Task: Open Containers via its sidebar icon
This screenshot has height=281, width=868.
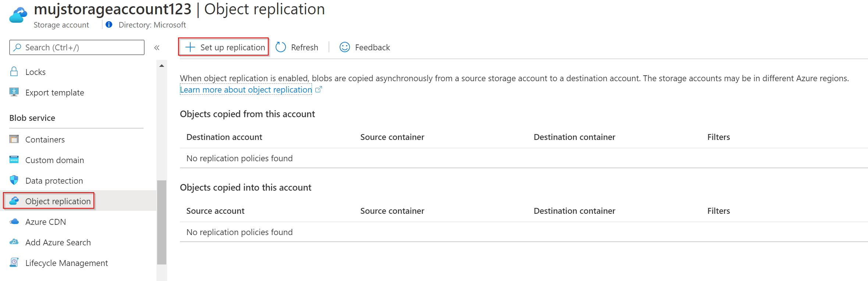Action: click(14, 139)
